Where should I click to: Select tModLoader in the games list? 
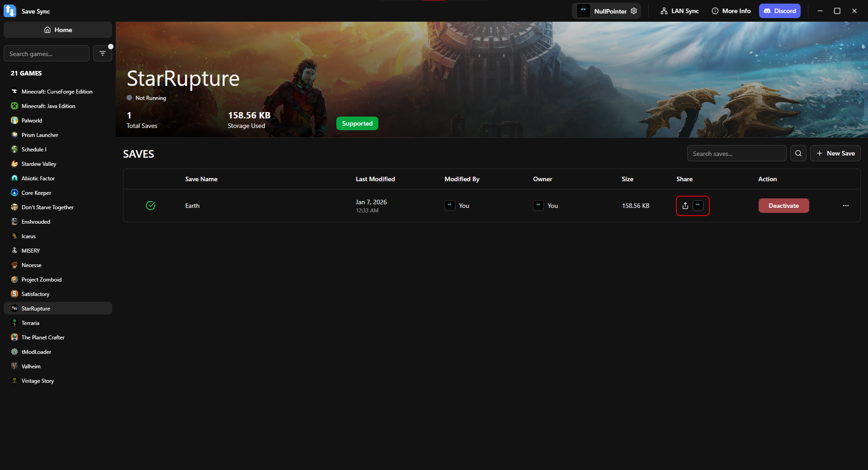coord(58,352)
